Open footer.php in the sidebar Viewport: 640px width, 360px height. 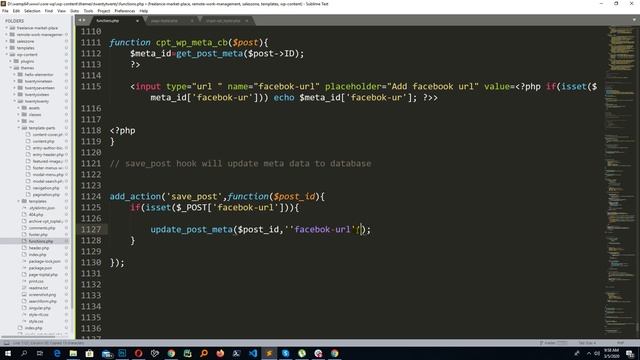pos(38,235)
